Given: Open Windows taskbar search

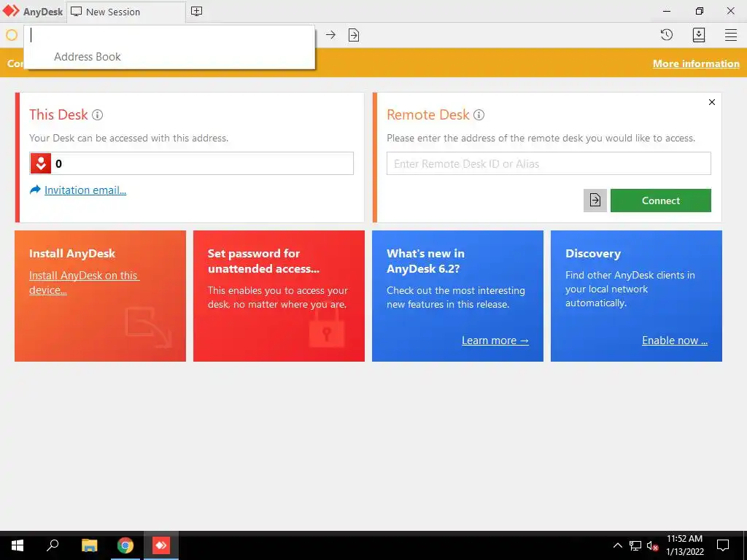Looking at the screenshot, I should tap(53, 545).
